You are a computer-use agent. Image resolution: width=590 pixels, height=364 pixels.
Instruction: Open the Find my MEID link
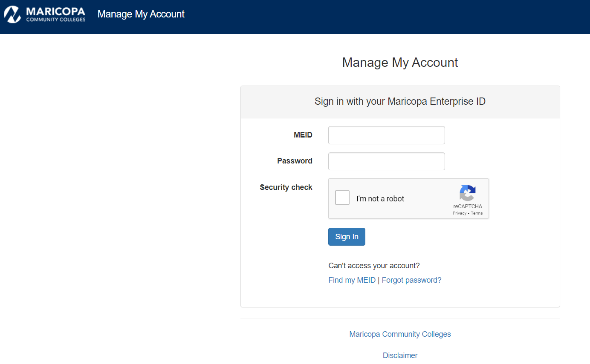[x=352, y=280]
